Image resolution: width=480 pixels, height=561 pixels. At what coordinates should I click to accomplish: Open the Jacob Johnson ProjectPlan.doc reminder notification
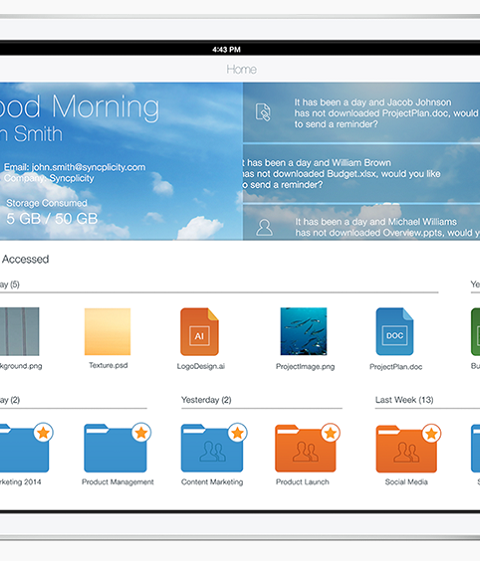pos(362,113)
